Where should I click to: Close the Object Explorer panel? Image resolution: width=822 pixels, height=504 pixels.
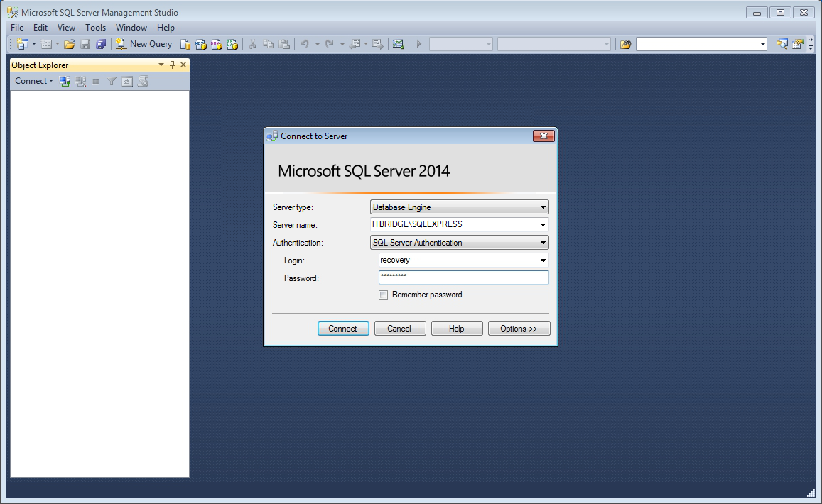(183, 65)
